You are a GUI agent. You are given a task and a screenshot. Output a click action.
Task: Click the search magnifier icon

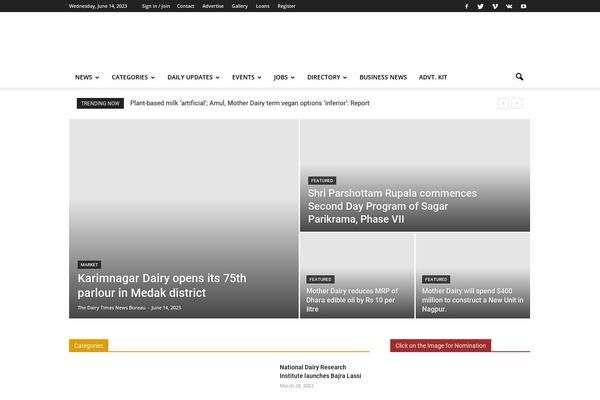(x=519, y=77)
